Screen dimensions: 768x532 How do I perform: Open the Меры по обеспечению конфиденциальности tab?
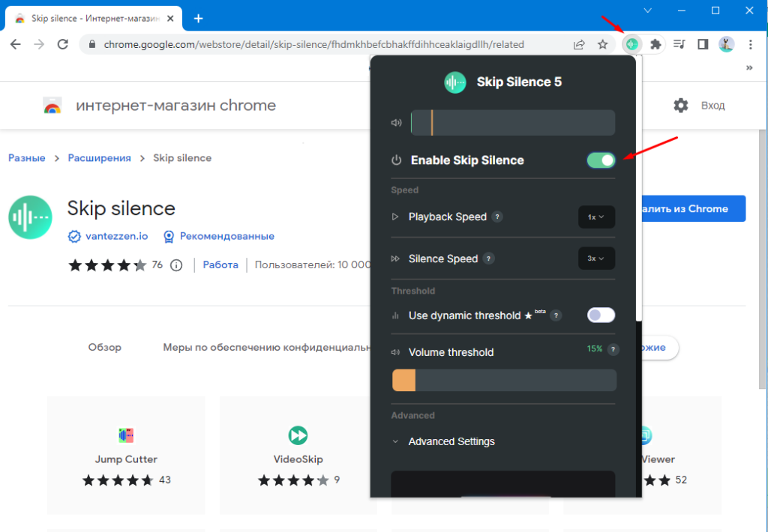pos(266,348)
